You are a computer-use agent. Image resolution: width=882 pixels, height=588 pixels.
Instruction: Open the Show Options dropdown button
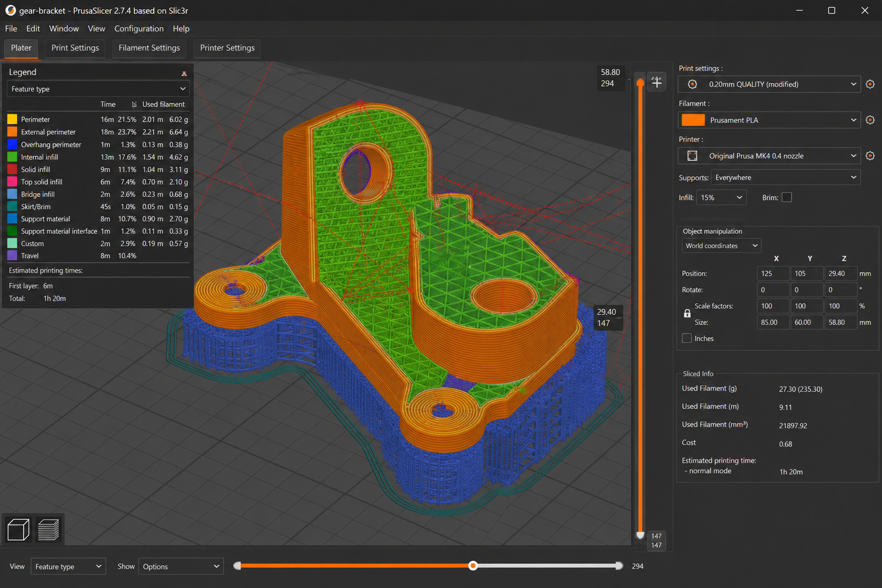[180, 566]
